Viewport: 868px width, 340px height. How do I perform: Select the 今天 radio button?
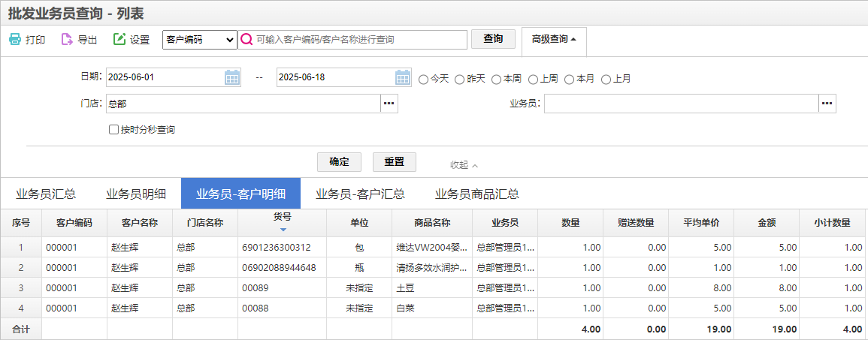424,79
